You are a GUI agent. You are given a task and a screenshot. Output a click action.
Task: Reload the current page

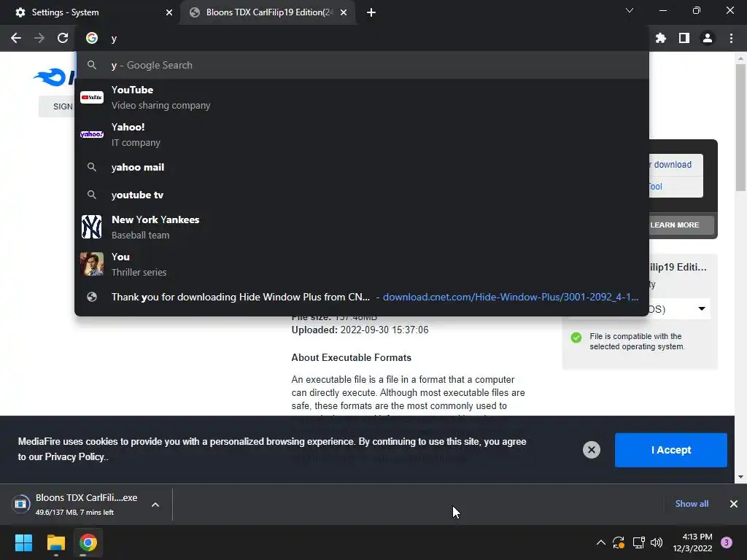pos(63,38)
